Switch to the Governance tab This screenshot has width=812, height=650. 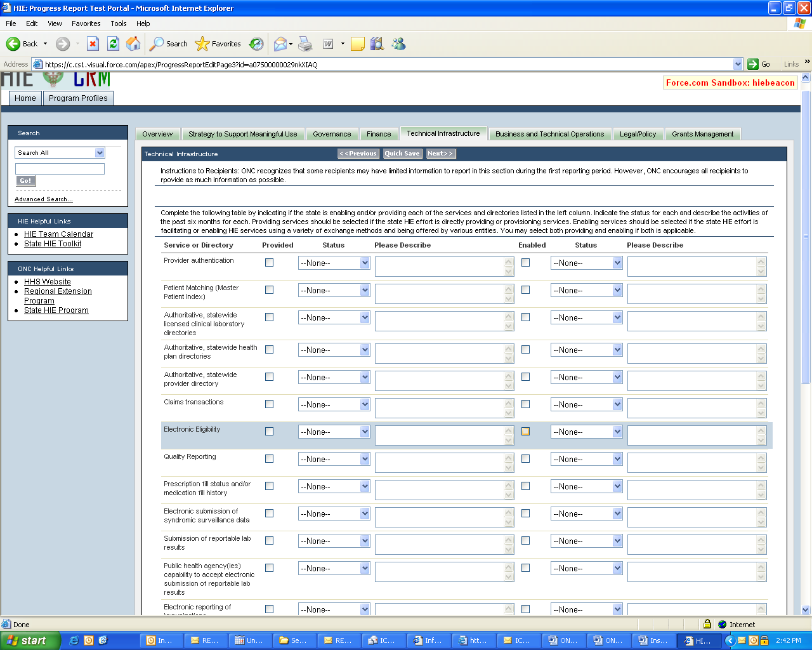[x=331, y=134]
